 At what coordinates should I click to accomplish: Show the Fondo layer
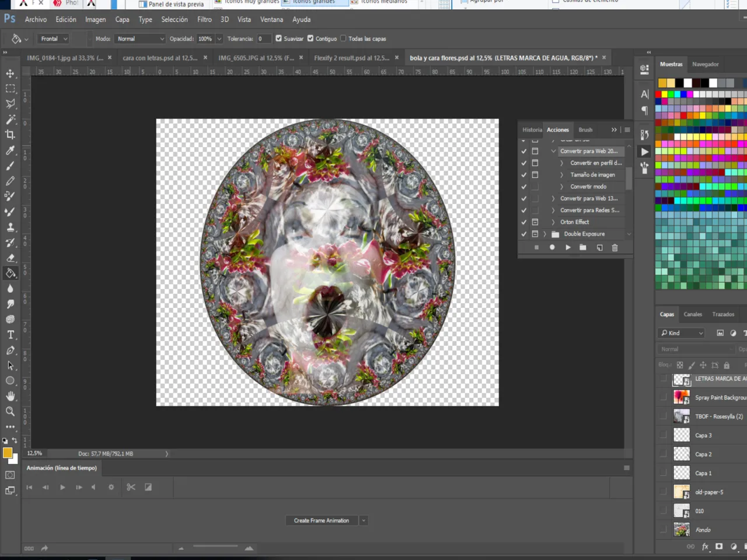point(663,530)
